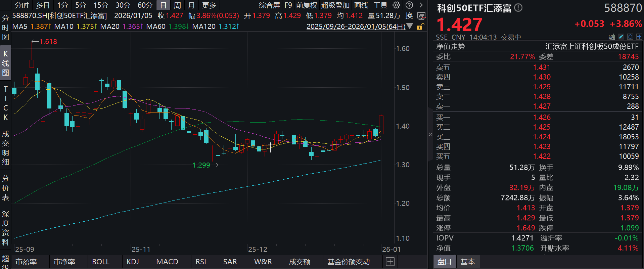Open chart settings gear icon
Viewport: 644px width, 269px height.
click(397, 5)
